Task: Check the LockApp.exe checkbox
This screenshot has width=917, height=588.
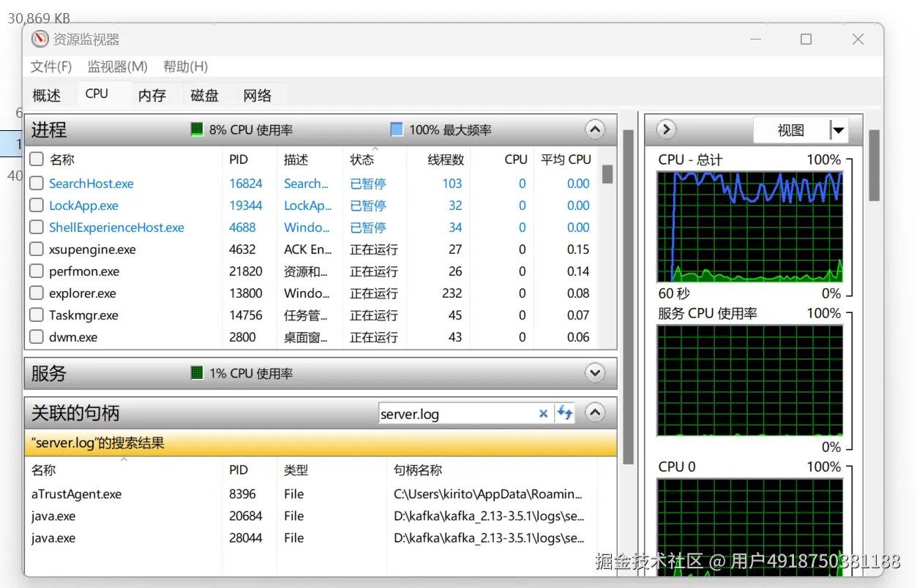Action: (36, 206)
